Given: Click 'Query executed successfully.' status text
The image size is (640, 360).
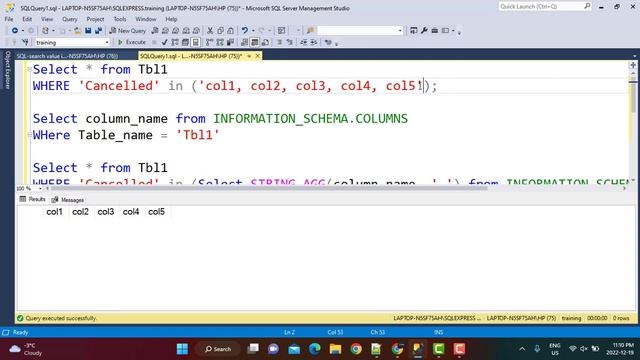Looking at the screenshot, I should pos(61,318).
